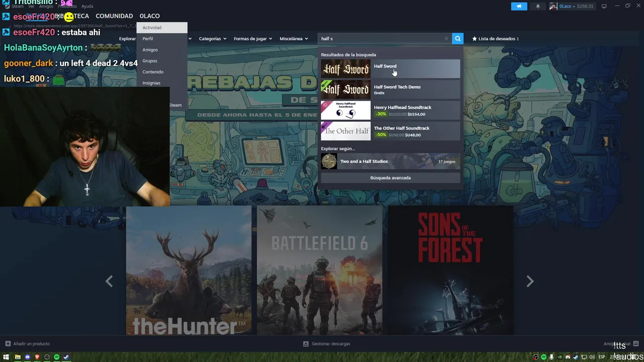Select Henry Halfhead Soundtrack result
The width and height of the screenshot is (644, 362).
390,110
